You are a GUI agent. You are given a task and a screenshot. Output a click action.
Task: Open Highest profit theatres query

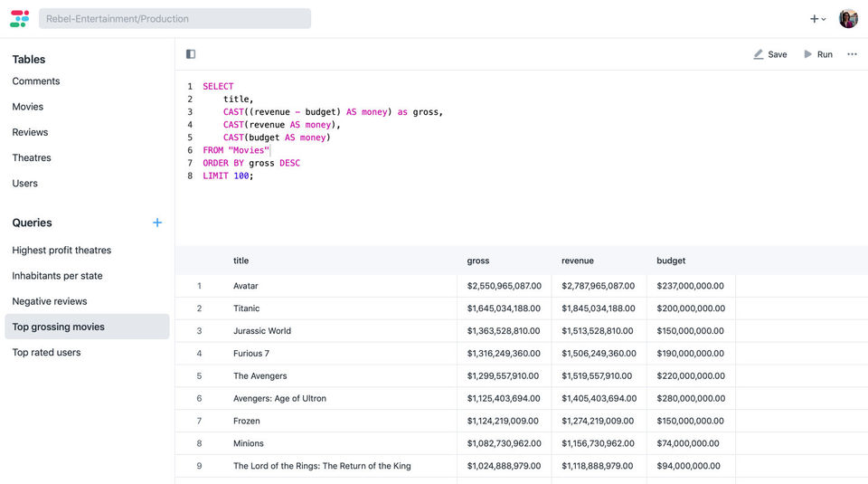[61, 251]
